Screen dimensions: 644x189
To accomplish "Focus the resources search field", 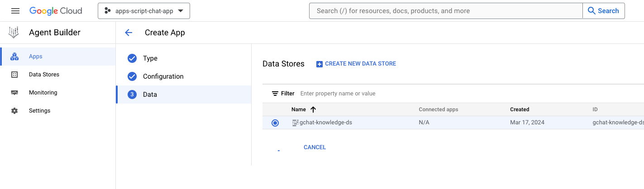I will 446,11.
